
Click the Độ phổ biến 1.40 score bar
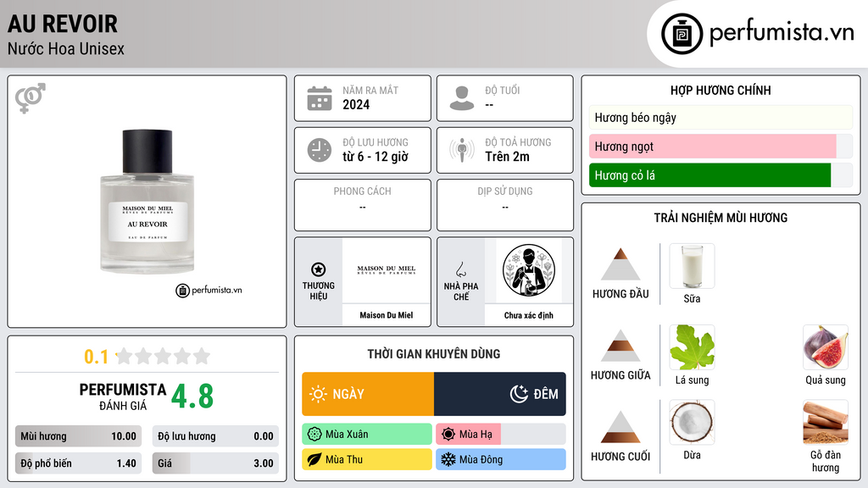click(x=79, y=463)
